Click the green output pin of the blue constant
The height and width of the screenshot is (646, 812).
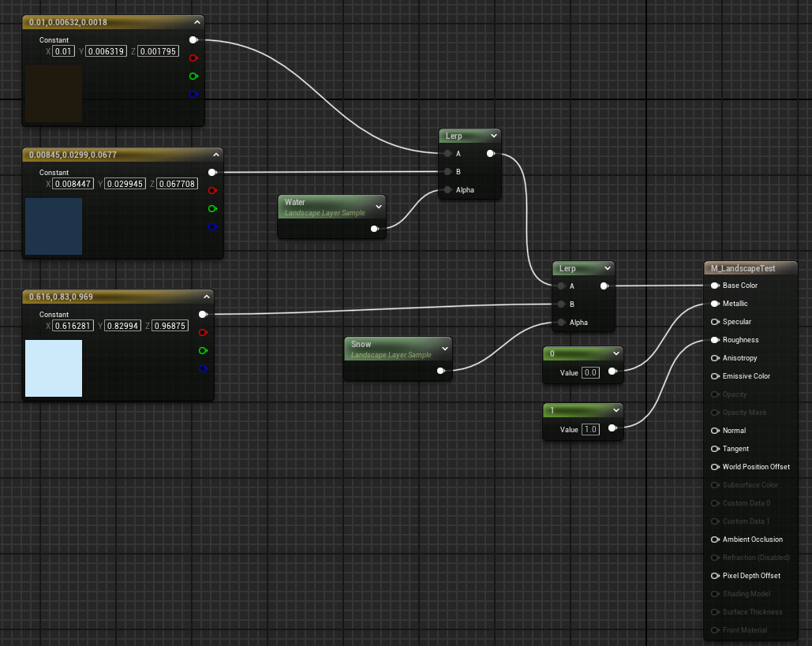[x=212, y=208]
